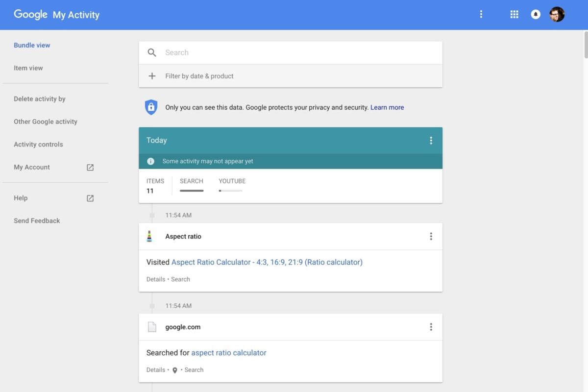The image size is (588, 392).
Task: Open the aspect ratio calculator search link
Action: click(x=229, y=353)
